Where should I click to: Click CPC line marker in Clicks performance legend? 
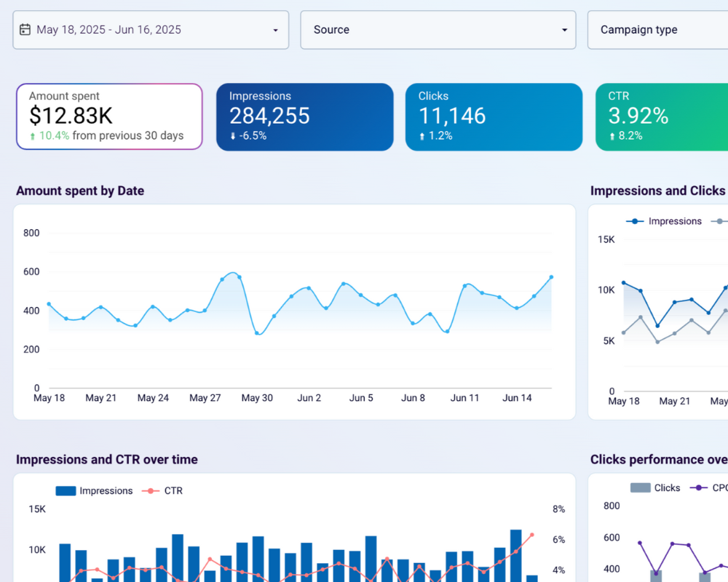point(700,488)
